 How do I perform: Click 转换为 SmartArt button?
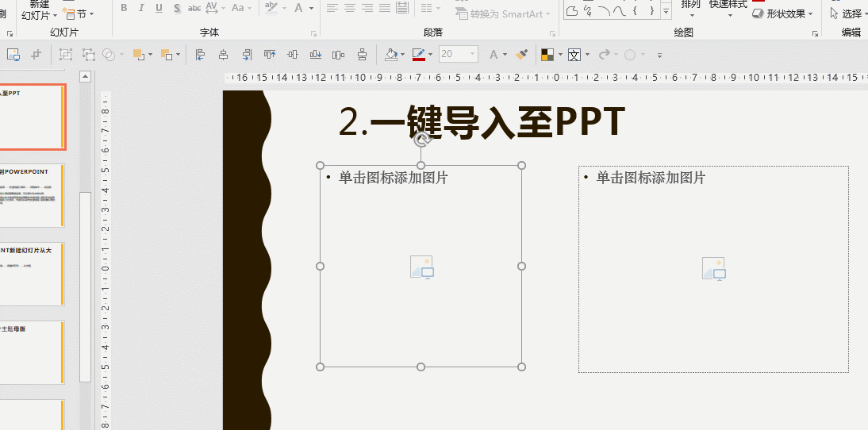click(x=503, y=13)
